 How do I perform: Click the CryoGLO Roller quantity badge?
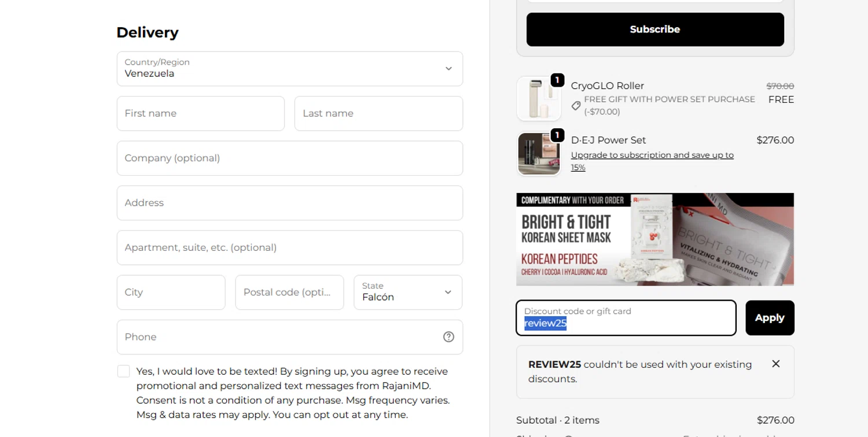click(x=557, y=80)
